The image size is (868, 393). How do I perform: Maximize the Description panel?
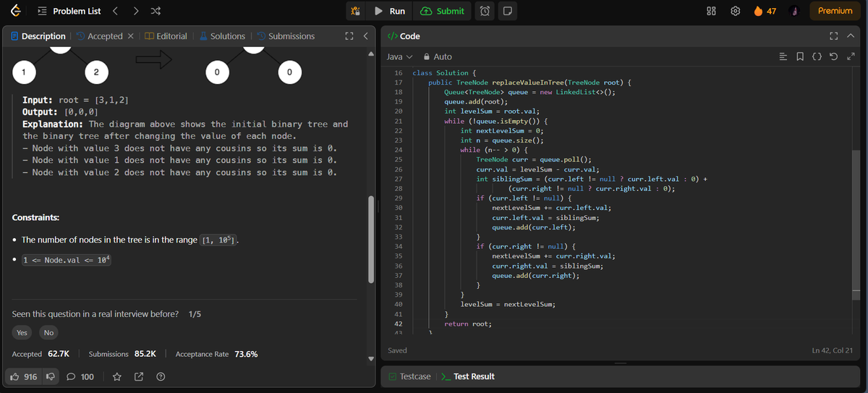coord(349,36)
